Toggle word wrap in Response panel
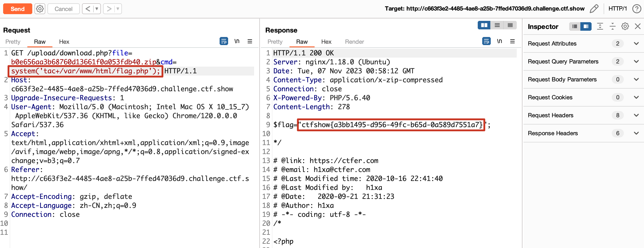Image resolution: width=644 pixels, height=248 pixels. [486, 41]
